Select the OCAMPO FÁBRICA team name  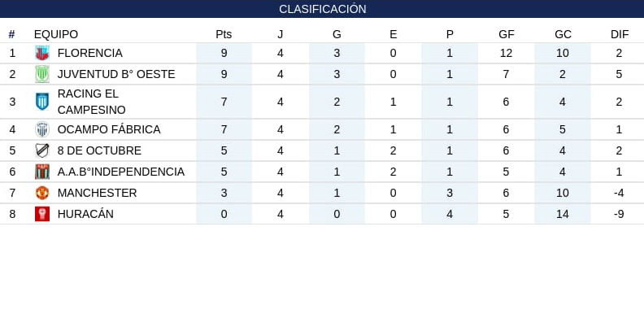[x=109, y=129]
